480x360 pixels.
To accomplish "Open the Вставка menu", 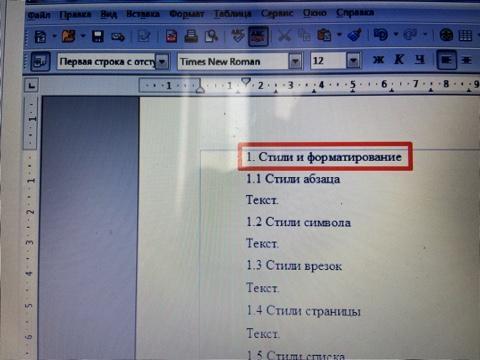I will pos(143,14).
